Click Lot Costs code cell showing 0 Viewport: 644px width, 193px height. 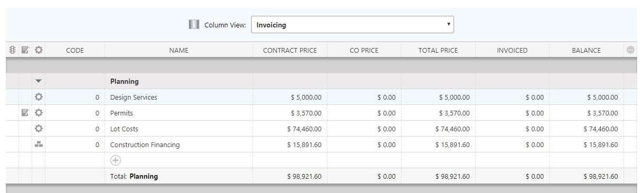[x=75, y=129]
